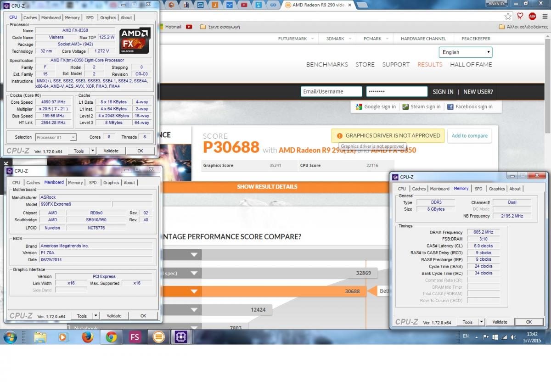Open the YouTube bookmark icon in bookmarks bar
This screenshot has width=551, height=392.
point(189,27)
